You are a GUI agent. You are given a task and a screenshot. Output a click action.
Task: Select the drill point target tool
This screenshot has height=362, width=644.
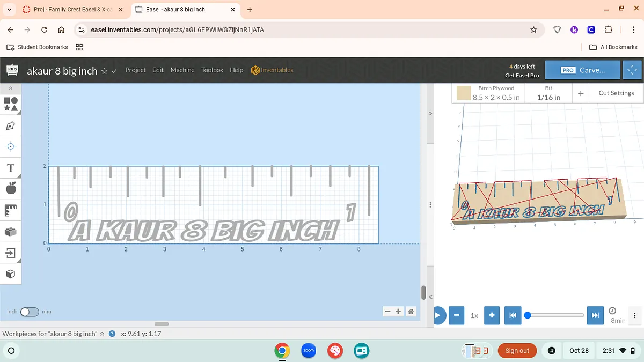pyautogui.click(x=11, y=146)
